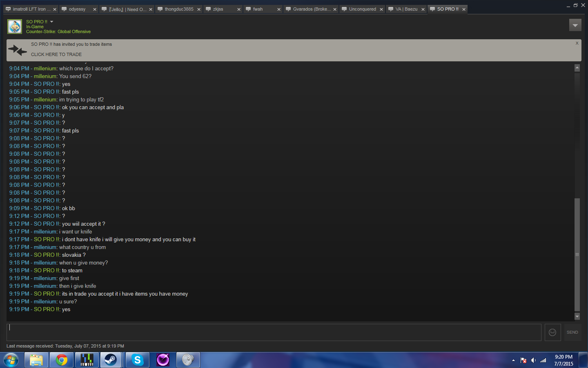Click the CLICK HERE TO TRADE link

tap(56, 54)
